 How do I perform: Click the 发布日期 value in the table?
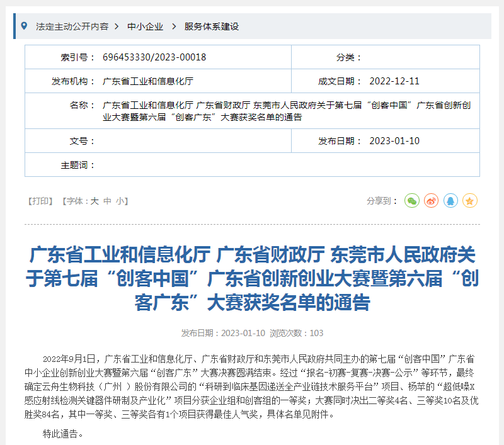pyautogui.click(x=394, y=140)
